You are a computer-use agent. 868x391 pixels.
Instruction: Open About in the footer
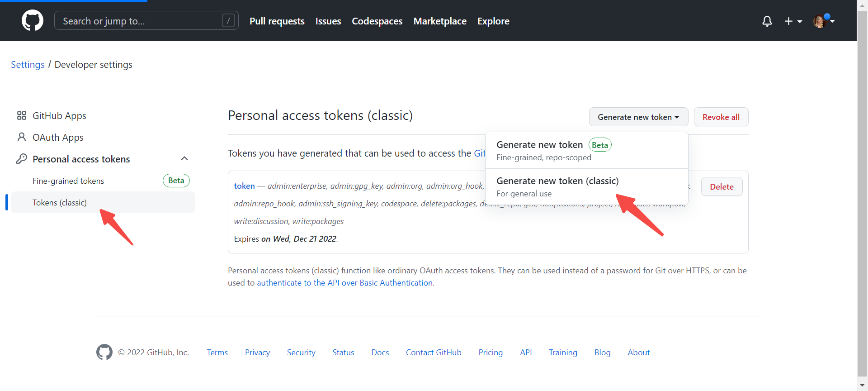click(x=638, y=352)
